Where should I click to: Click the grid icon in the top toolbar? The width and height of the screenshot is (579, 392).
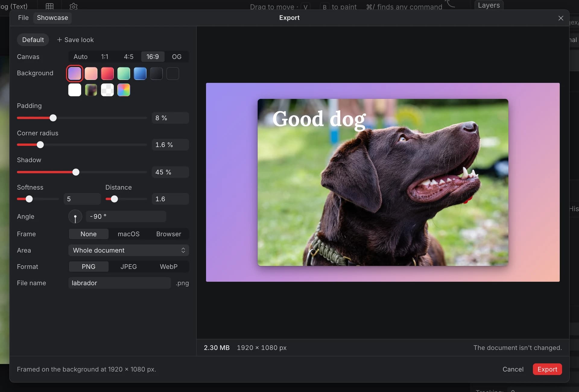click(x=49, y=6)
